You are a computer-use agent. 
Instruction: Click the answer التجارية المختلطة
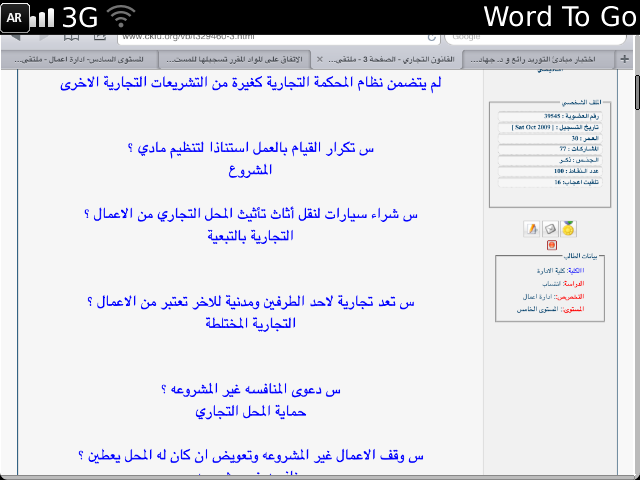[250, 324]
